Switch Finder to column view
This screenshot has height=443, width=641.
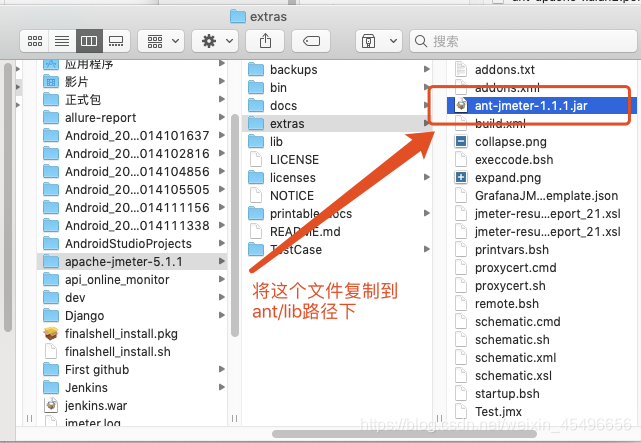coord(89,41)
